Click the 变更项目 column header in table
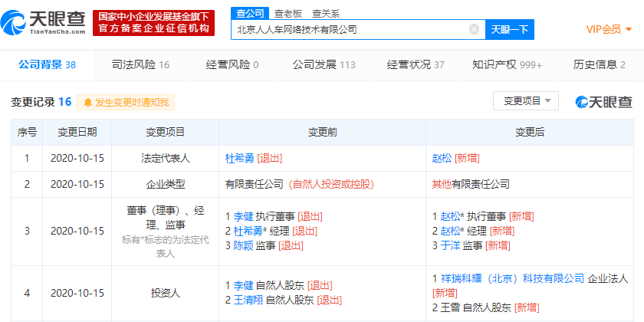 165,132
